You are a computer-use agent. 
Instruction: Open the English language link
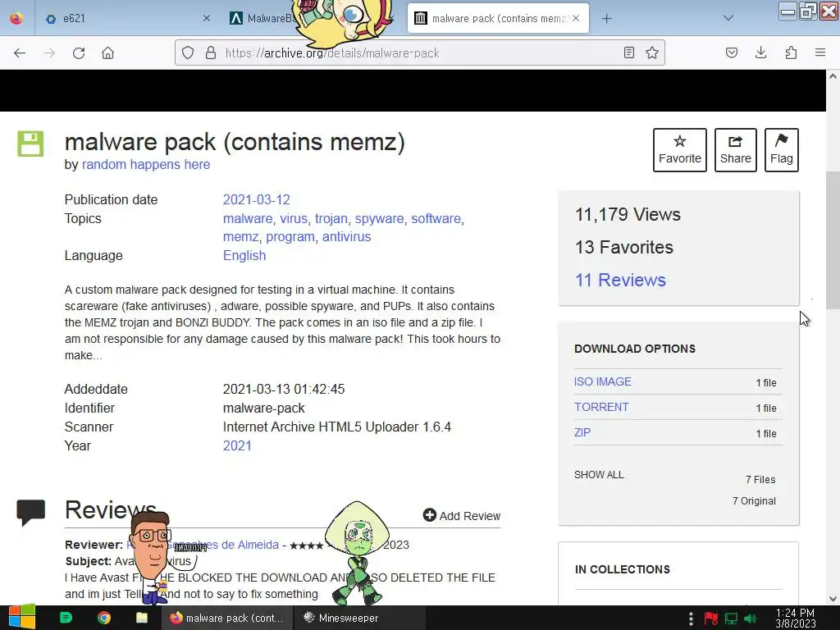(244, 256)
